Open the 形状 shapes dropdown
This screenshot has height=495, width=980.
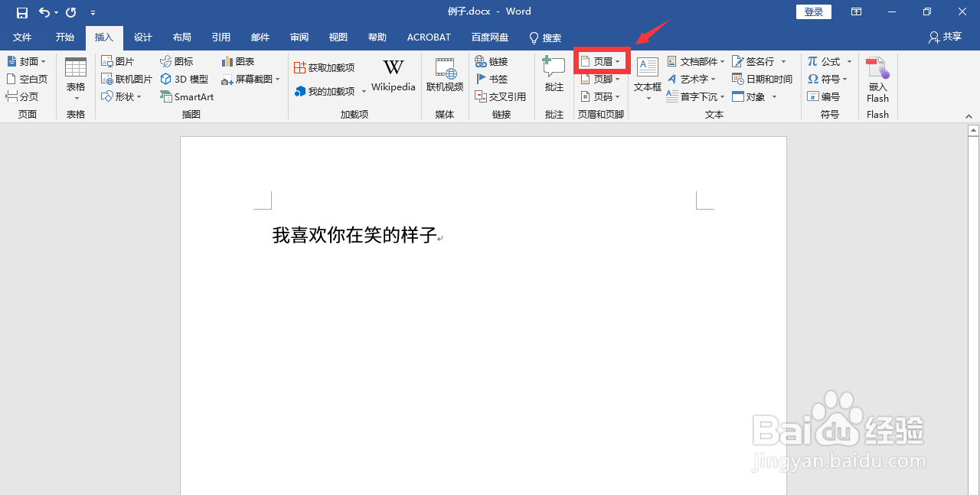[122, 96]
